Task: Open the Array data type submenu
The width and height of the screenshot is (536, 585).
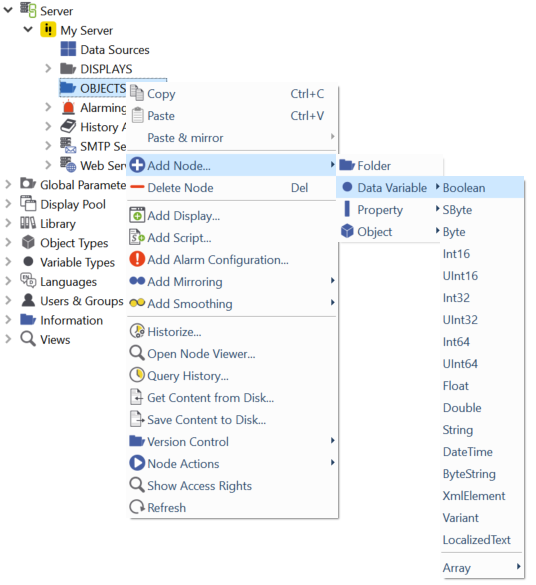Action: tap(482, 568)
